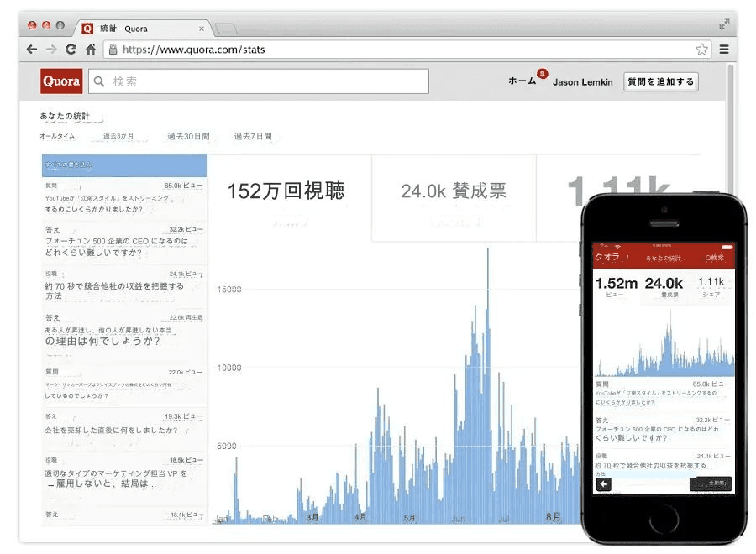The width and height of the screenshot is (756, 554).
Task: Click the Quora logo
Action: pos(61,81)
